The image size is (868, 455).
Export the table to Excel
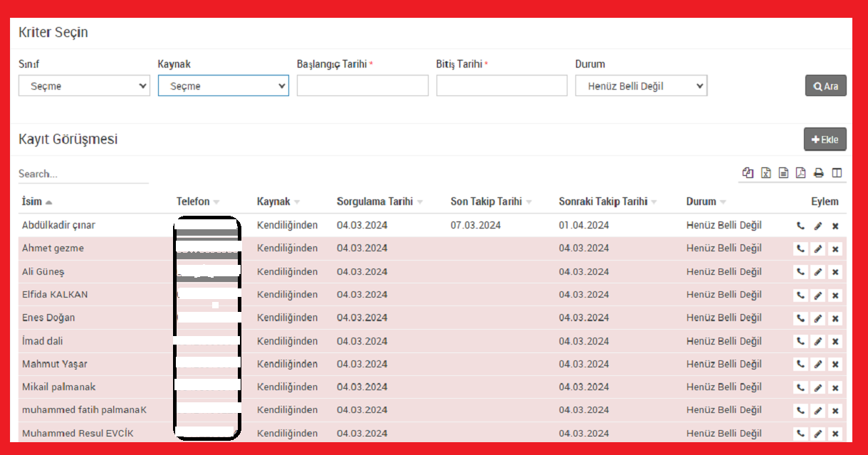(x=765, y=173)
